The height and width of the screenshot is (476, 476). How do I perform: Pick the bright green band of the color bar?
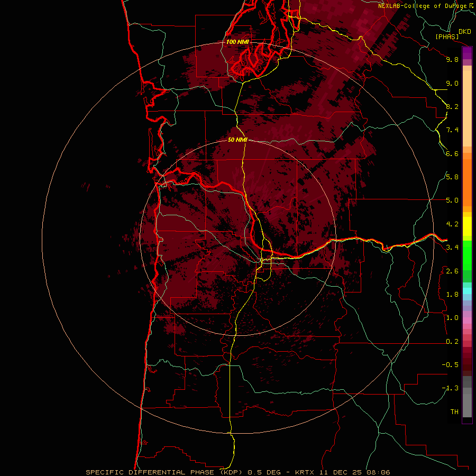(467, 255)
